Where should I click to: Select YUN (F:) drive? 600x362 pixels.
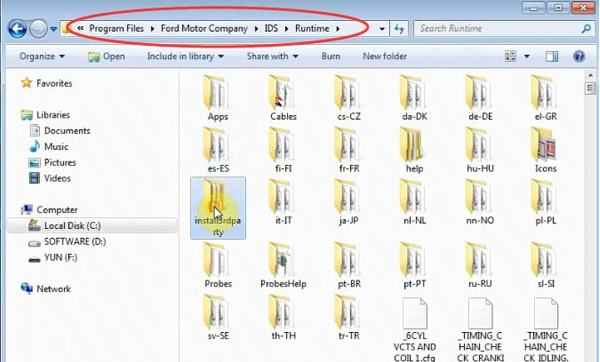[x=53, y=258]
